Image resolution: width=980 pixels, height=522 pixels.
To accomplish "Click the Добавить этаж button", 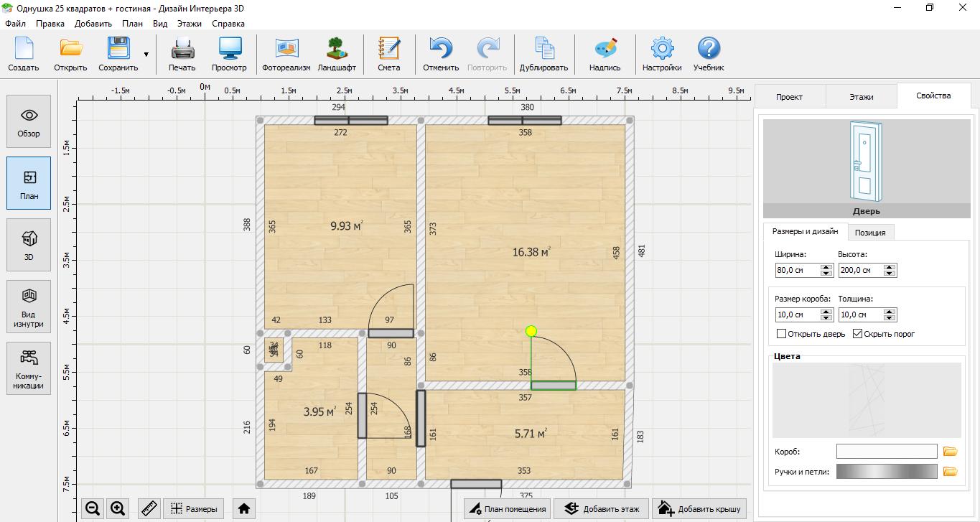I will tap(601, 509).
